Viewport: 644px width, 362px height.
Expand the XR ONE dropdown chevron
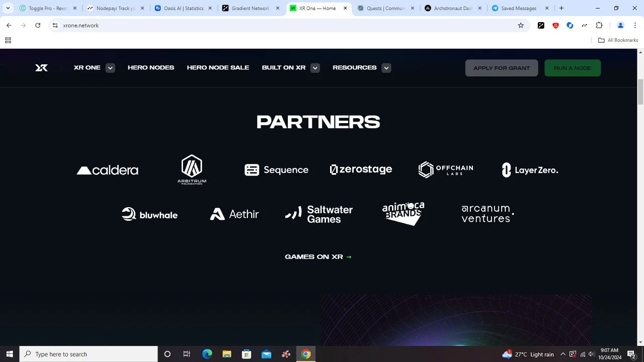110,68
